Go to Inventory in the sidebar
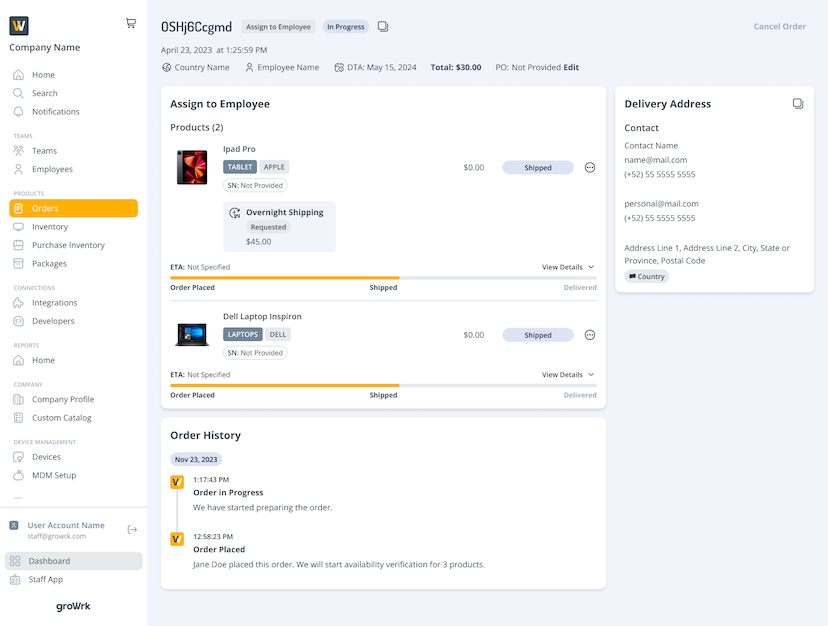828x626 pixels. pyautogui.click(x=50, y=227)
